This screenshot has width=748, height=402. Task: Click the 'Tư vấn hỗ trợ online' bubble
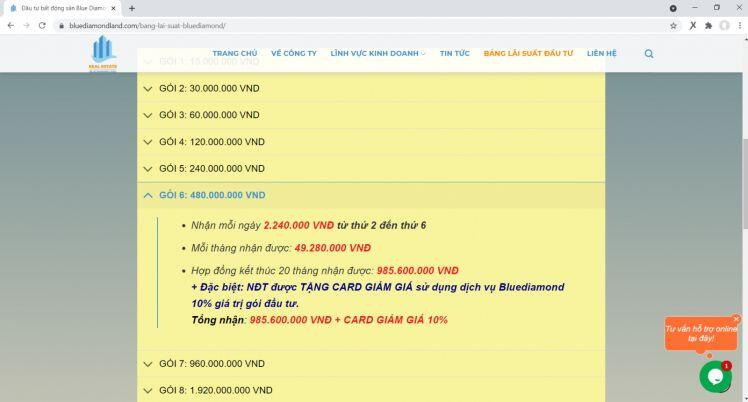701,334
